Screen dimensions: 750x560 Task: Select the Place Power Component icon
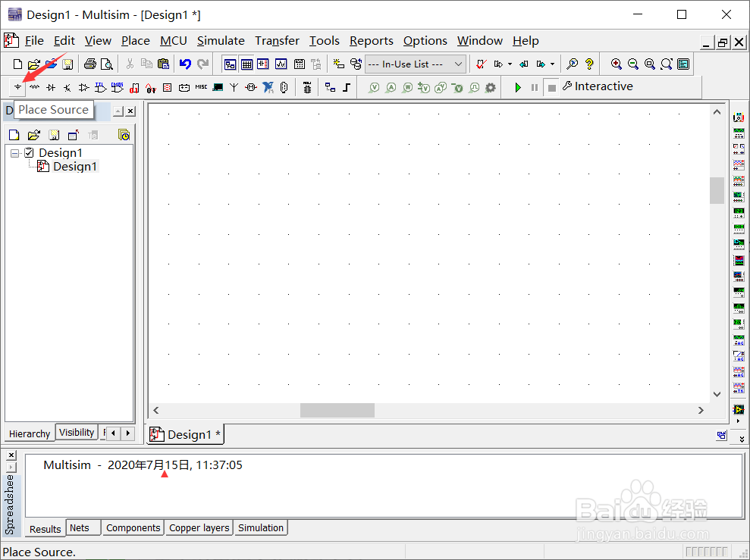tap(184, 87)
